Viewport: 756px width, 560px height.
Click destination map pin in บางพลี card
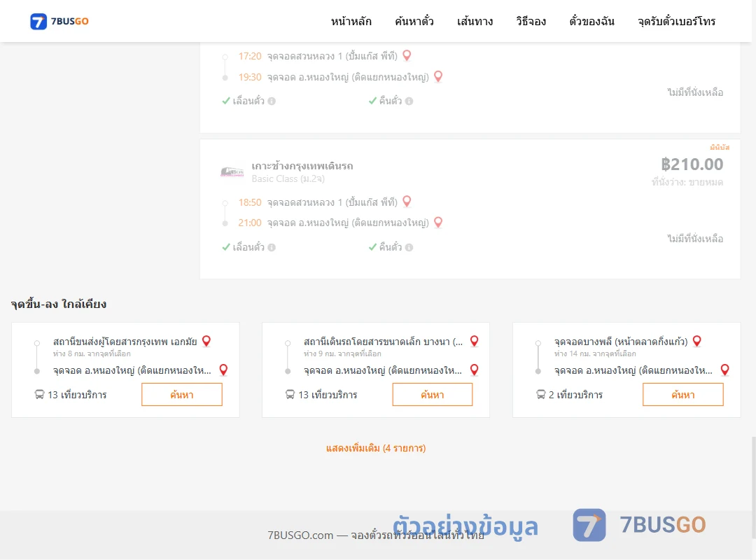724,370
